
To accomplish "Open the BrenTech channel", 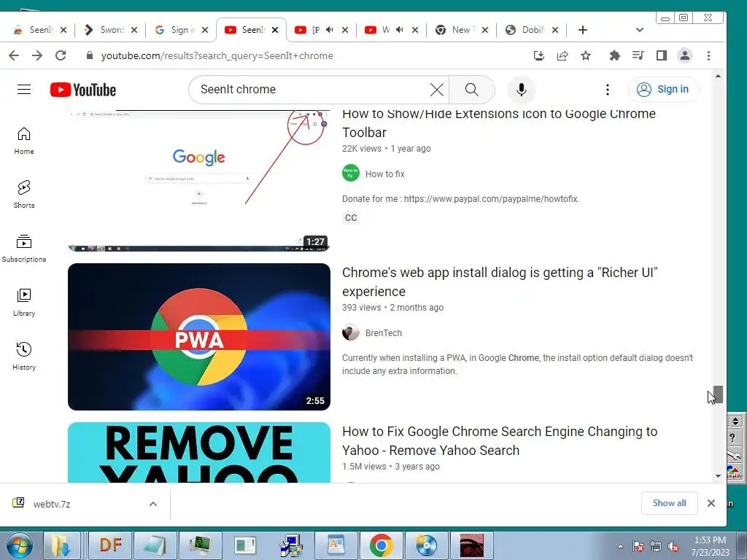I will (384, 332).
